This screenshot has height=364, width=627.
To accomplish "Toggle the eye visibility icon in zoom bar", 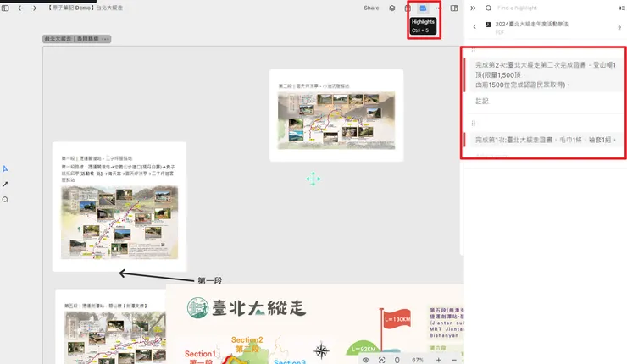I will click(x=366, y=360).
